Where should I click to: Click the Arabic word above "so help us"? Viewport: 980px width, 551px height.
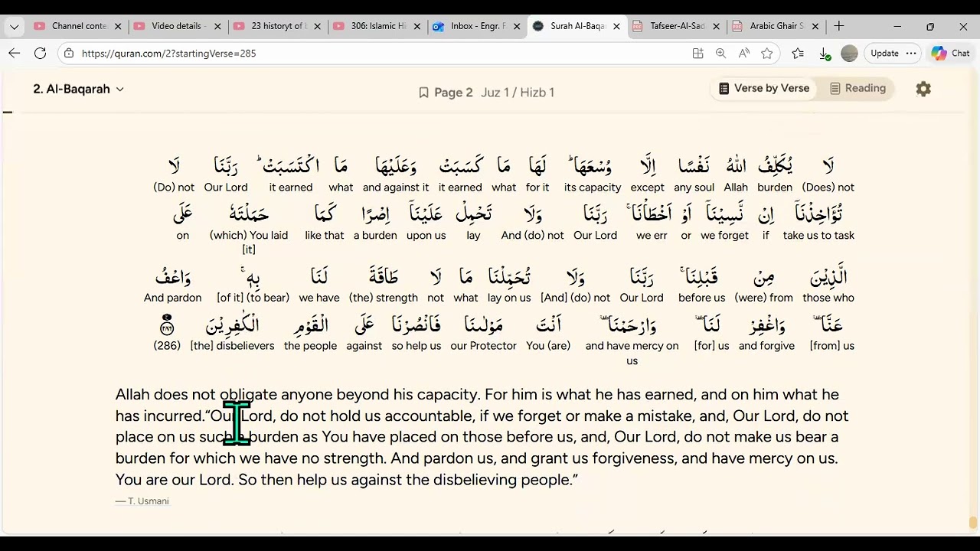416,324
